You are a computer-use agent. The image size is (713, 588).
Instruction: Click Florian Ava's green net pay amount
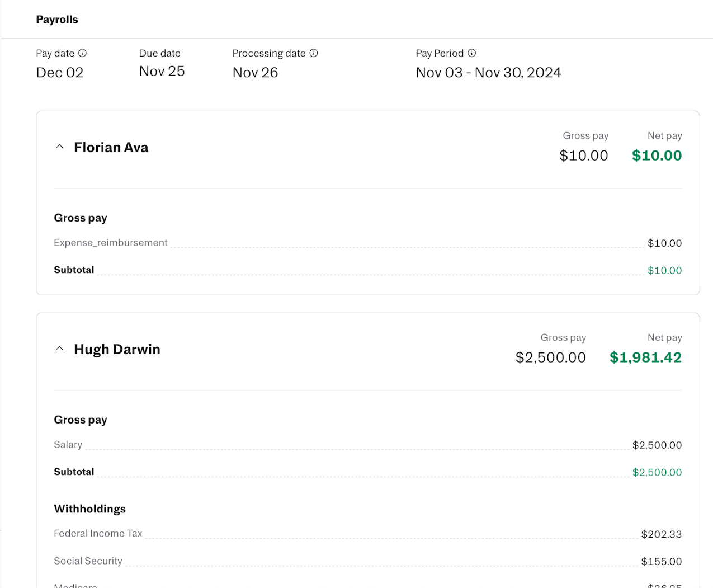click(657, 156)
